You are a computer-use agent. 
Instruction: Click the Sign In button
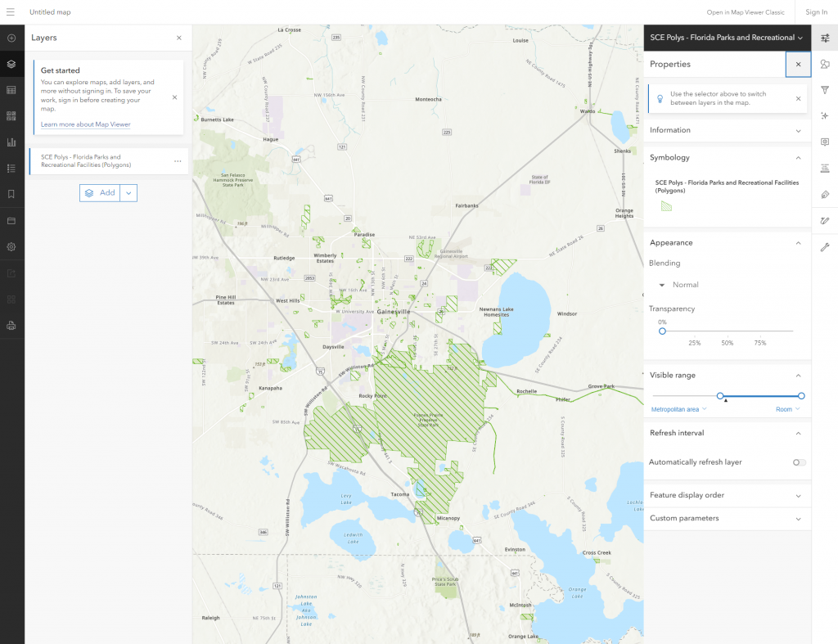point(816,11)
